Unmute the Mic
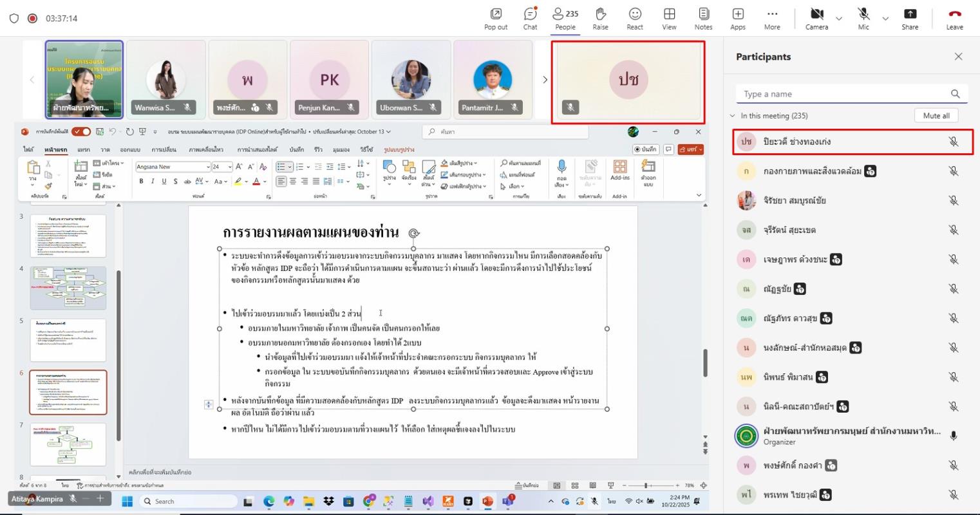The height and width of the screenshot is (515, 980). (863, 18)
